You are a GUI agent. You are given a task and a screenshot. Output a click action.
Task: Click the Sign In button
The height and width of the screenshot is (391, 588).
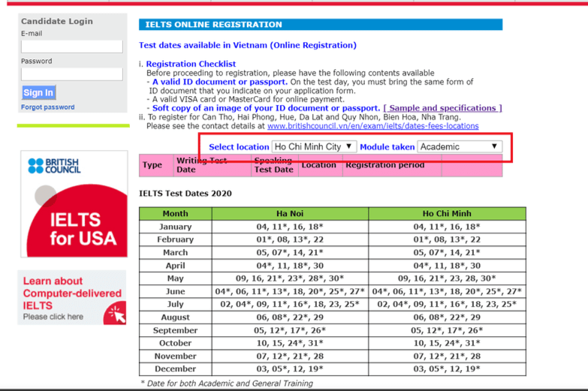pyautogui.click(x=38, y=92)
